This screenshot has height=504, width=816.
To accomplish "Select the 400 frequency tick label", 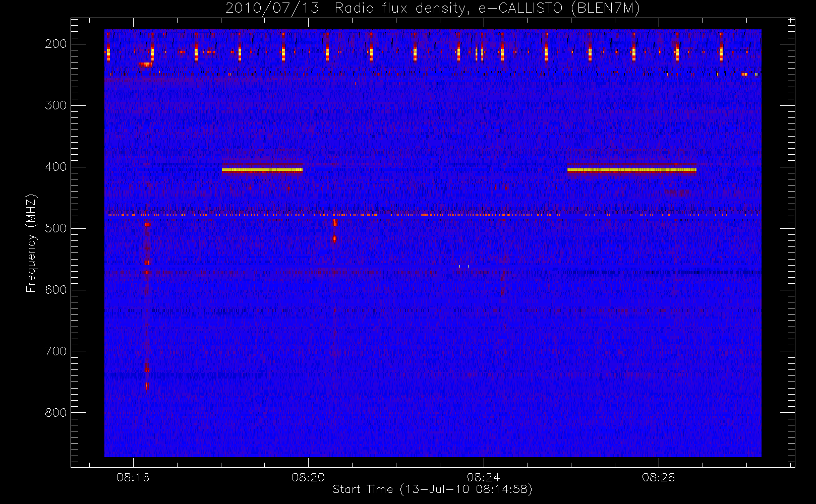I will coord(55,167).
